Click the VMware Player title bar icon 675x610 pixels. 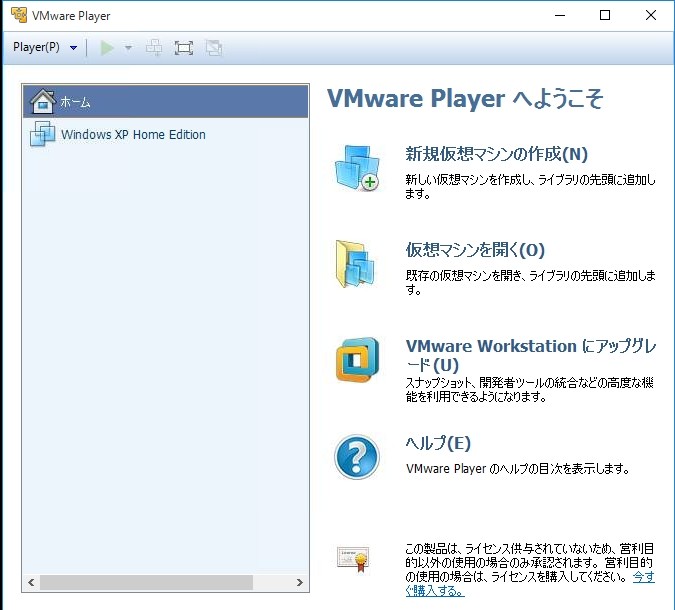point(19,15)
